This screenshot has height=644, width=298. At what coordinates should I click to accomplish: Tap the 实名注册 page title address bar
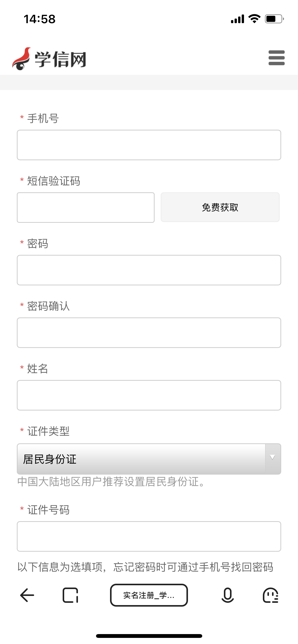tap(149, 595)
